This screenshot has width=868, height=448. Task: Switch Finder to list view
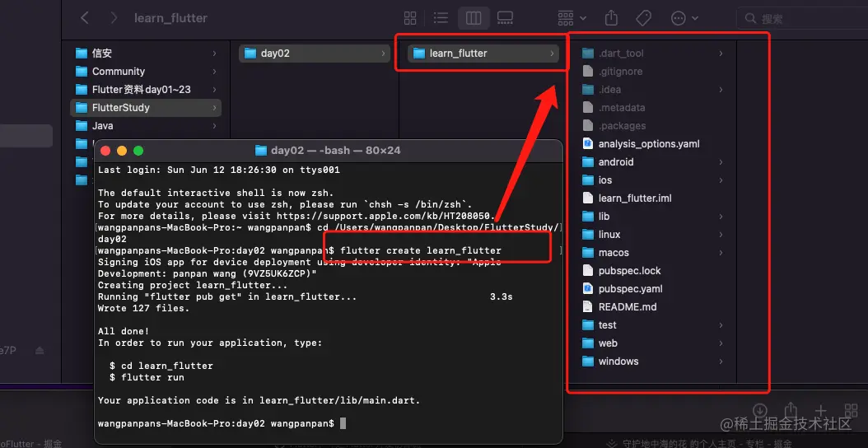coord(441,18)
